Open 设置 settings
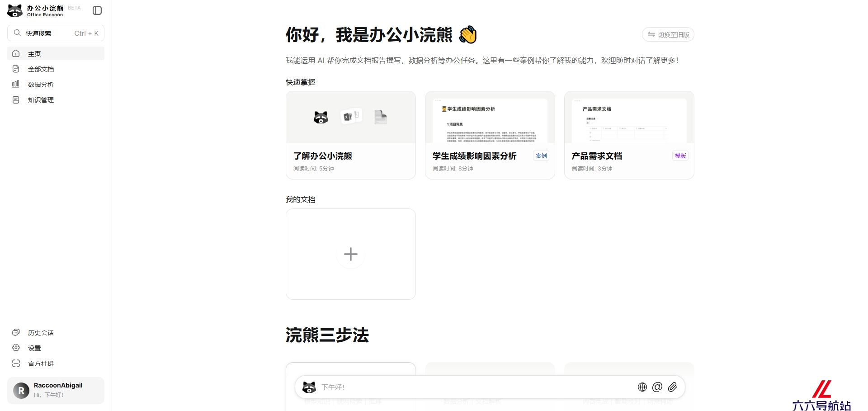The height and width of the screenshot is (411, 868). pyautogui.click(x=56, y=348)
